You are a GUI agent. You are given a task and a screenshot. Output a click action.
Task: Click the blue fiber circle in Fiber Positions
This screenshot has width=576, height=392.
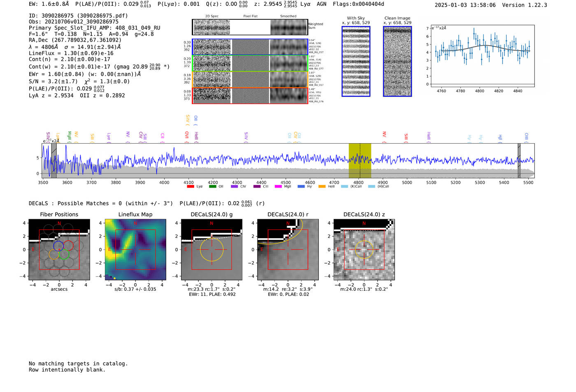click(x=58, y=246)
